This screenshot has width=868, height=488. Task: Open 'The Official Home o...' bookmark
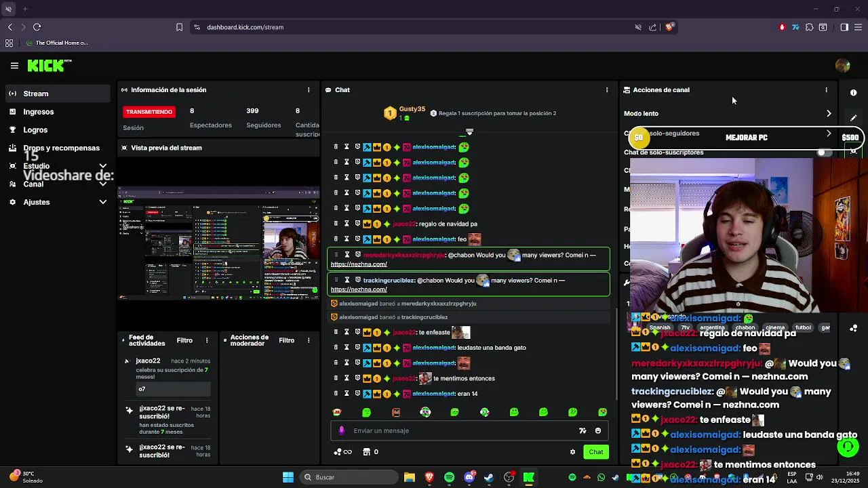pos(57,43)
